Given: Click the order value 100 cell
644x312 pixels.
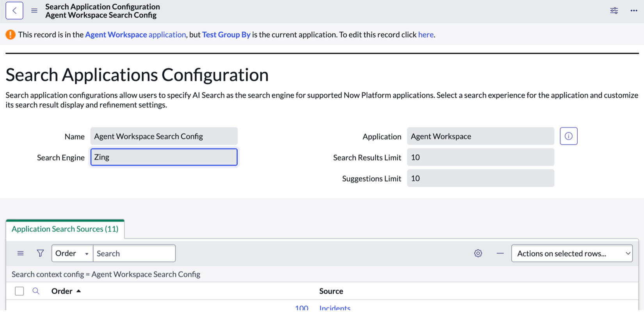Looking at the screenshot, I should click(x=302, y=308).
